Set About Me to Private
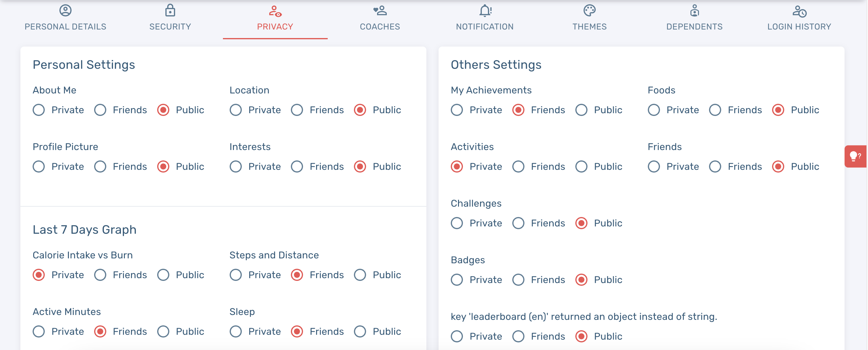This screenshot has width=868, height=350. [x=39, y=110]
